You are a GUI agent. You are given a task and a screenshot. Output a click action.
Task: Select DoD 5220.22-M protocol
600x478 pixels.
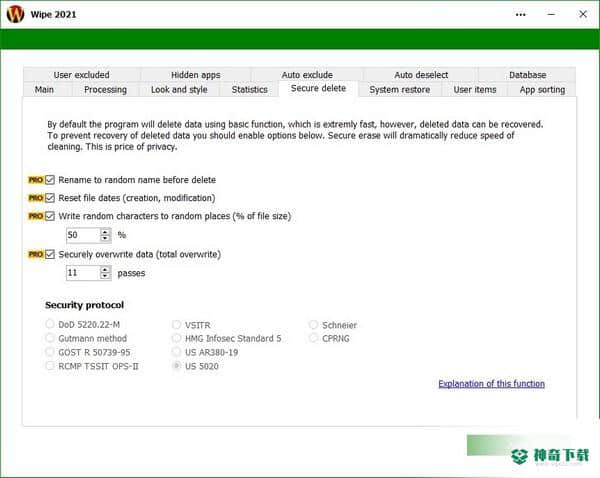(49, 324)
